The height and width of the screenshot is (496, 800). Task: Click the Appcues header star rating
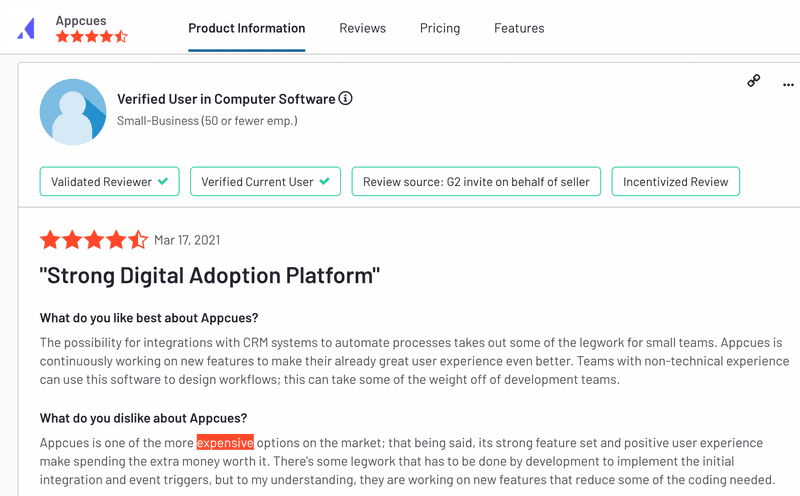(92, 37)
